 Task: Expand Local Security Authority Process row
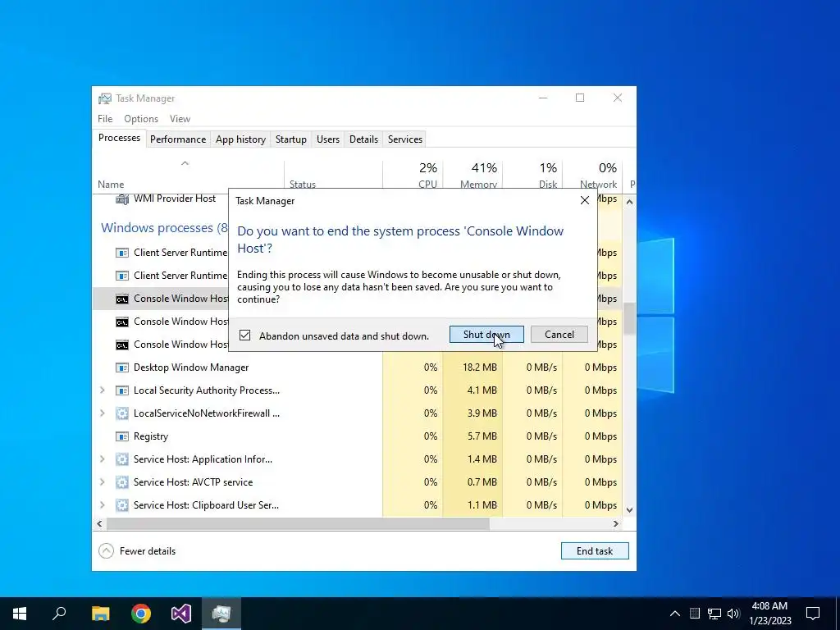[103, 390]
